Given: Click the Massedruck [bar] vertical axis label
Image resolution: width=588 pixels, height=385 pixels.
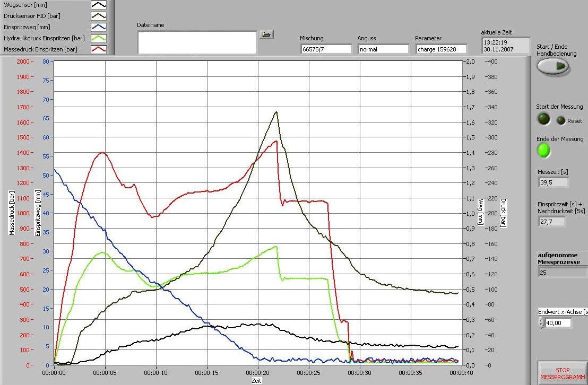Looking at the screenshot, I should (x=12, y=213).
